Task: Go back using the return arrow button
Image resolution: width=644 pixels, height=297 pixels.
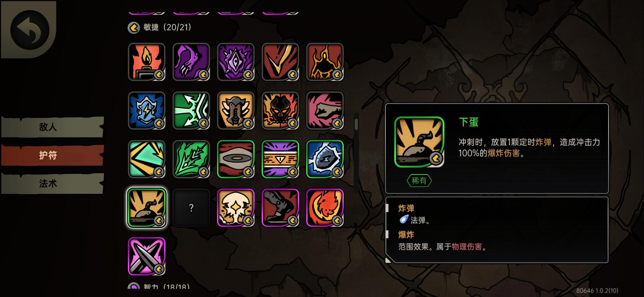Action: coord(30,30)
